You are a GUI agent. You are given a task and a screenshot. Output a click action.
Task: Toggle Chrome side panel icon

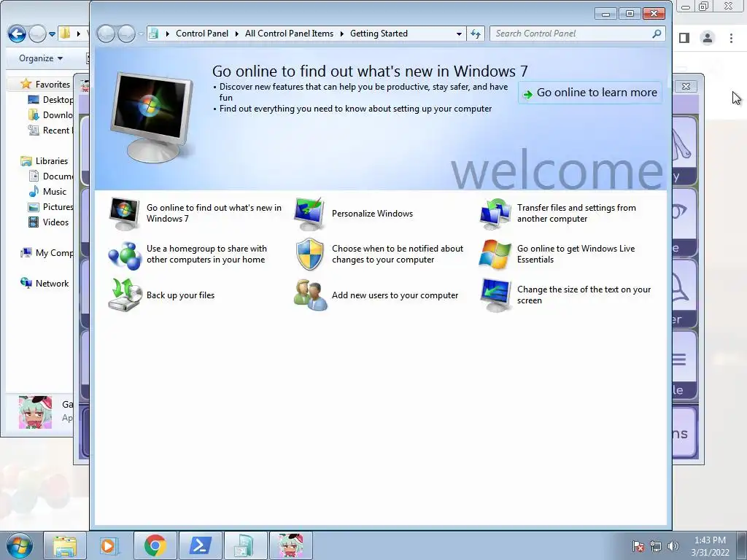click(684, 38)
